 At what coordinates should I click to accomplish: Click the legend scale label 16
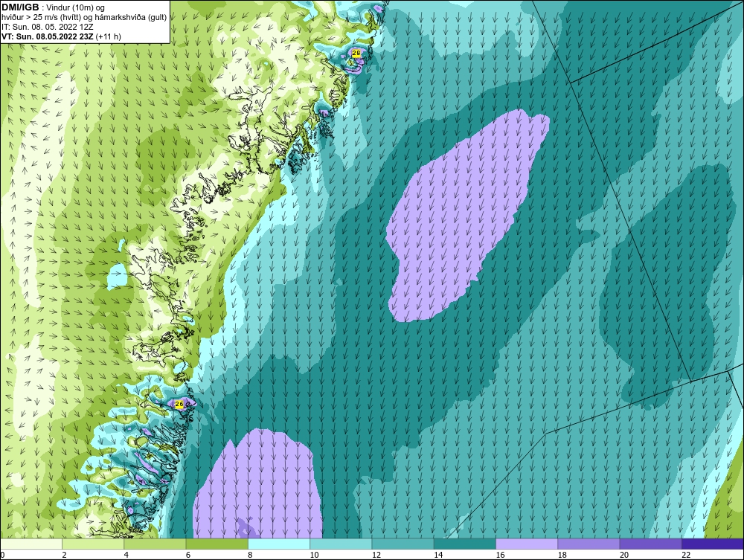(x=500, y=556)
